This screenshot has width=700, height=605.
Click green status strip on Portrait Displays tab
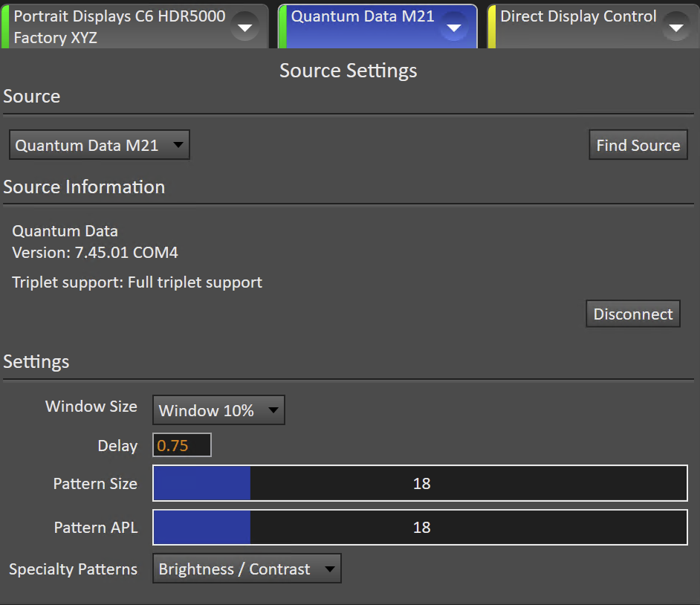[x=4, y=27]
